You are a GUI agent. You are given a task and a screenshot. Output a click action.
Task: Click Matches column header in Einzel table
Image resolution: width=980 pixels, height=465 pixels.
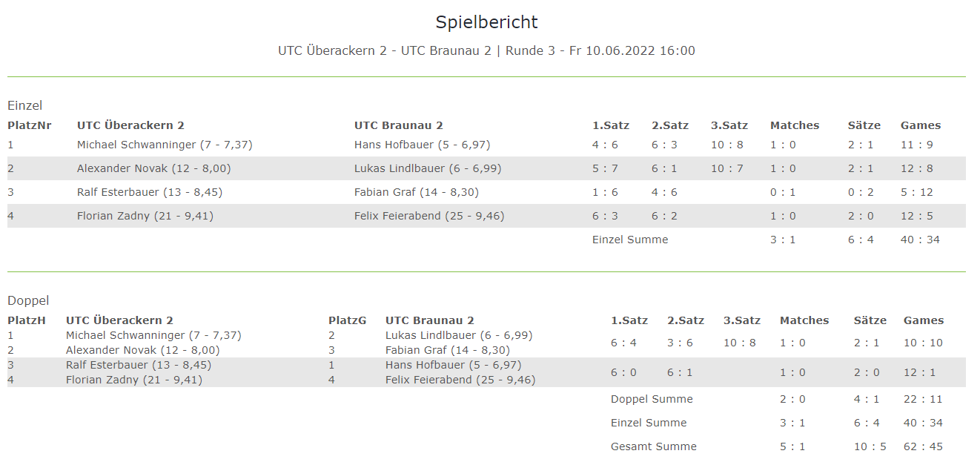click(795, 125)
